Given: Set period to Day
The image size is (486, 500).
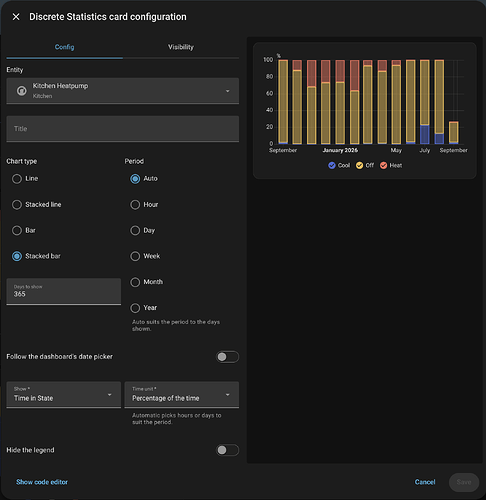Looking at the screenshot, I should 135,230.
